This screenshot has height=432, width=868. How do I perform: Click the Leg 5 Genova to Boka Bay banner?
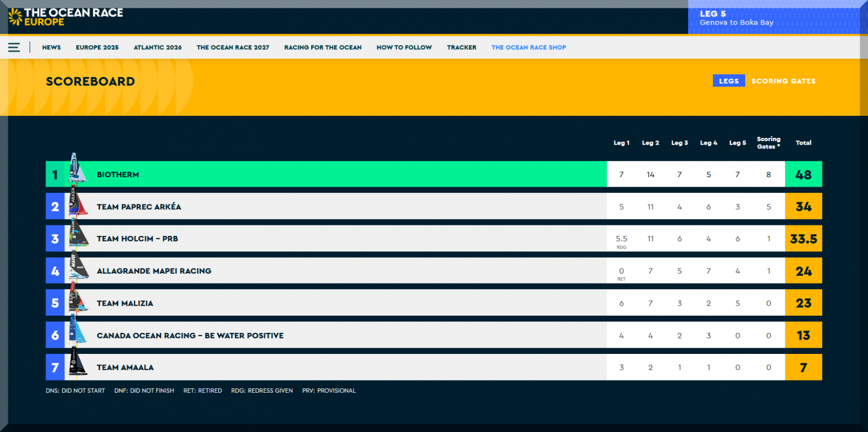[775, 18]
